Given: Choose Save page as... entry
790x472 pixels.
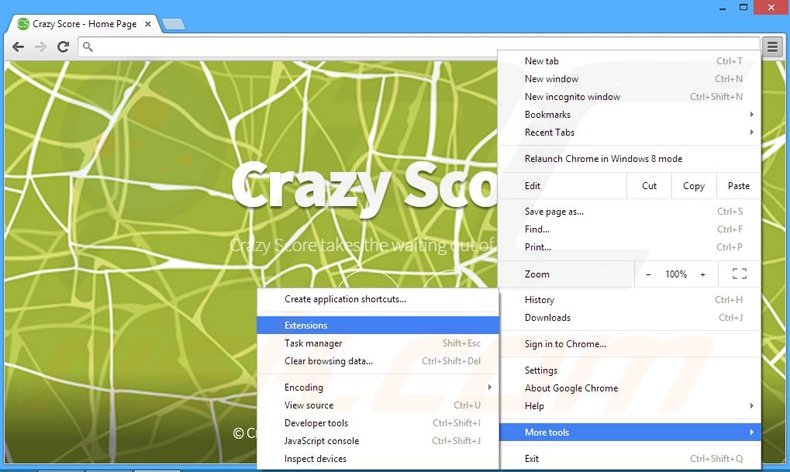Looking at the screenshot, I should click(x=629, y=212).
